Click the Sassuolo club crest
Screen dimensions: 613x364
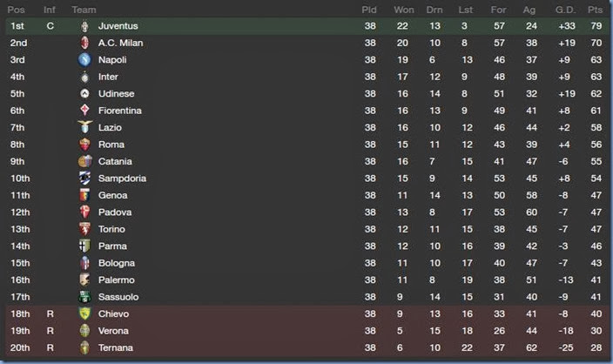[x=84, y=297]
